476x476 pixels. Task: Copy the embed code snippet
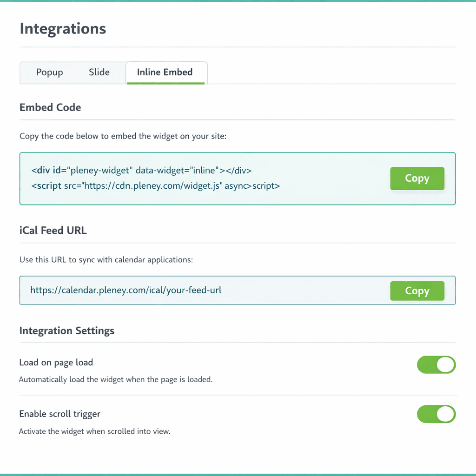coord(417,178)
